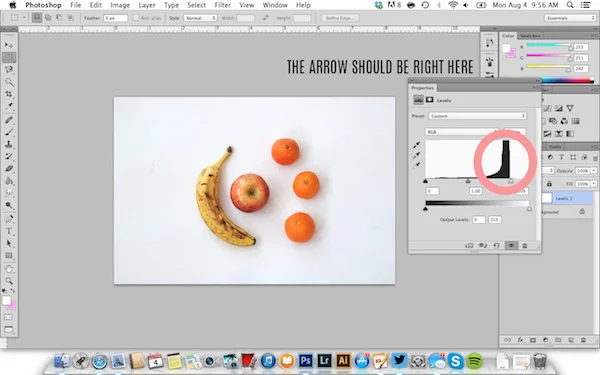Click the gray point eyedropper in Levels
600x375 pixels.
tap(416, 155)
